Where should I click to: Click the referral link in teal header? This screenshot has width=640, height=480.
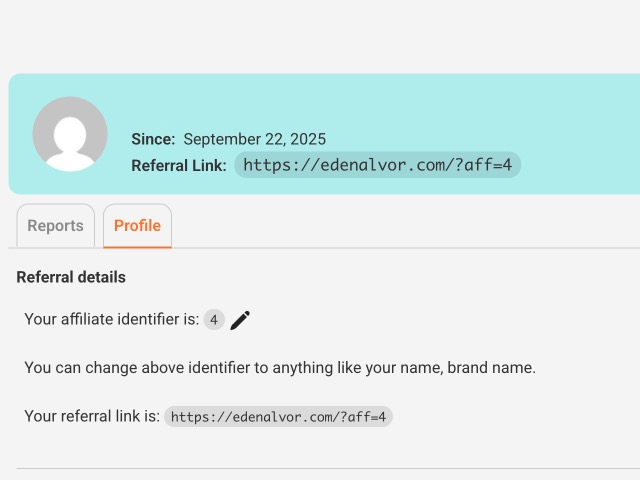pos(377,165)
